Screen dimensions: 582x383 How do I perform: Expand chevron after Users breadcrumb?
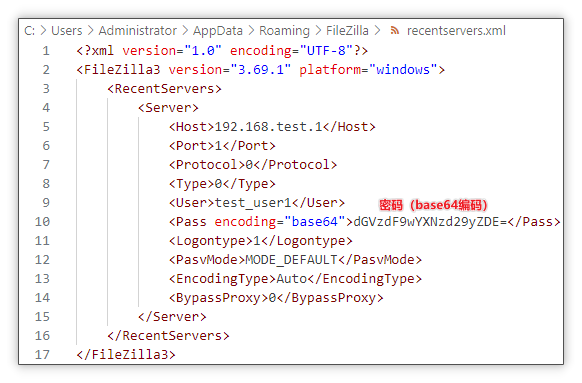pyautogui.click(x=91, y=30)
